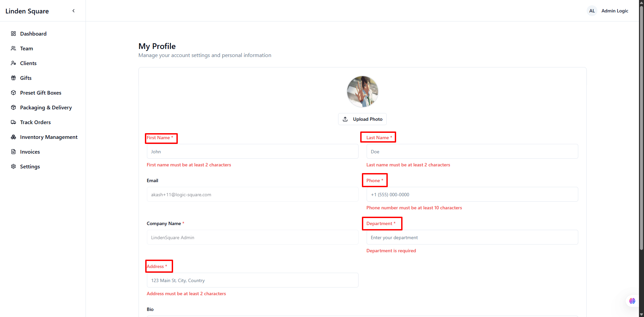Focus the First Name input field

click(x=253, y=152)
